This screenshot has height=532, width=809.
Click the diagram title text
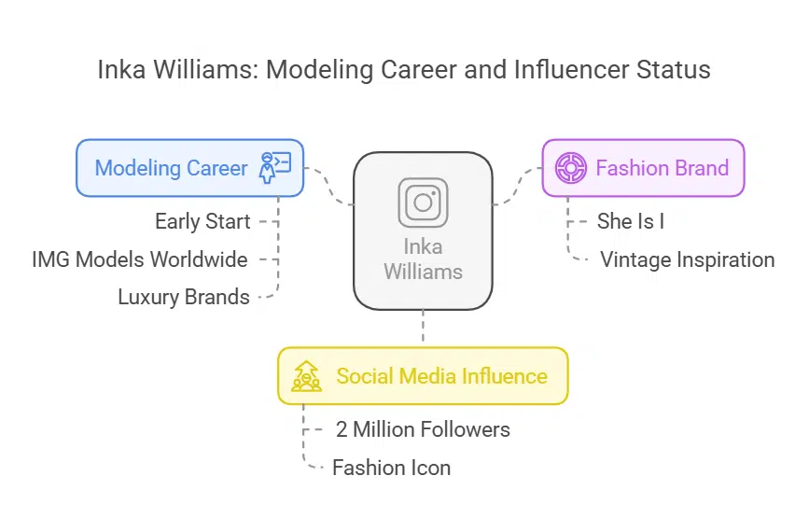[x=404, y=70]
